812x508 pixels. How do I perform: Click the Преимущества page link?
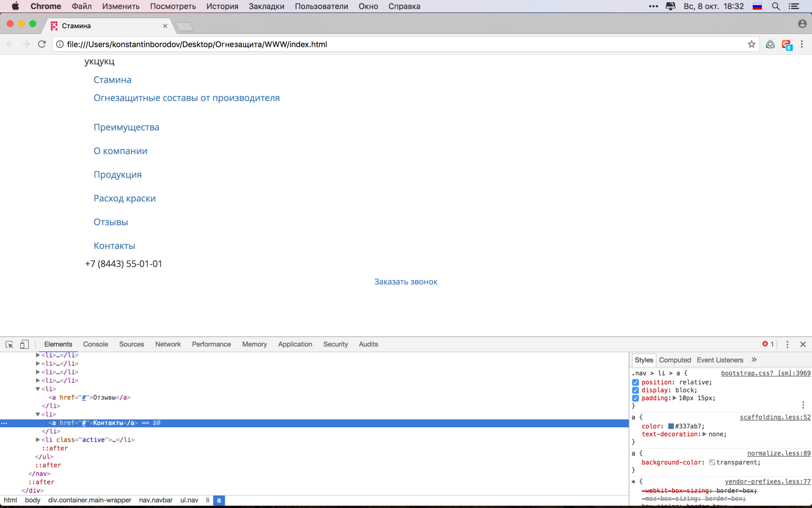pos(126,127)
